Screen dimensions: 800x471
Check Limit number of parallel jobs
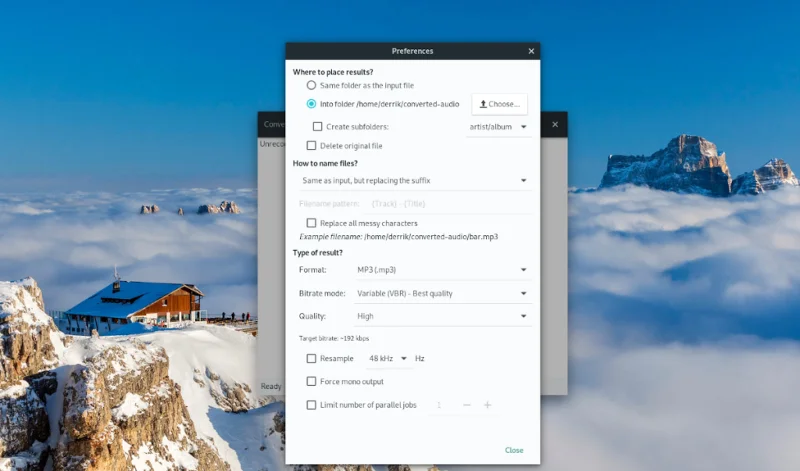[311, 405]
